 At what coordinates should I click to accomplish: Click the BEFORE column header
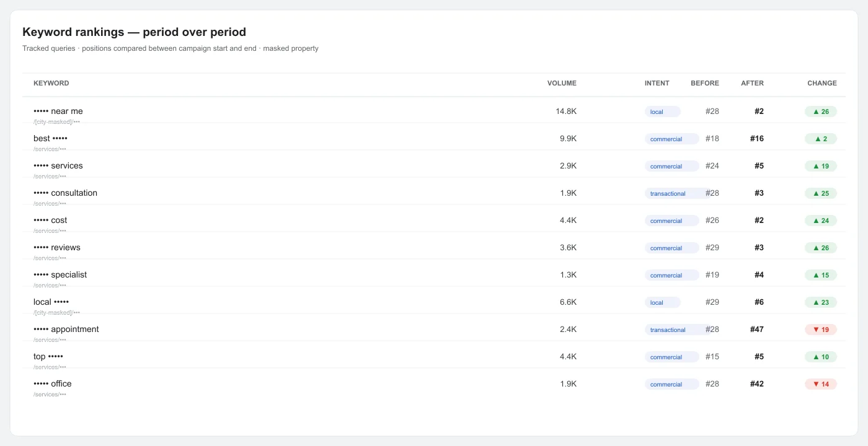click(705, 83)
